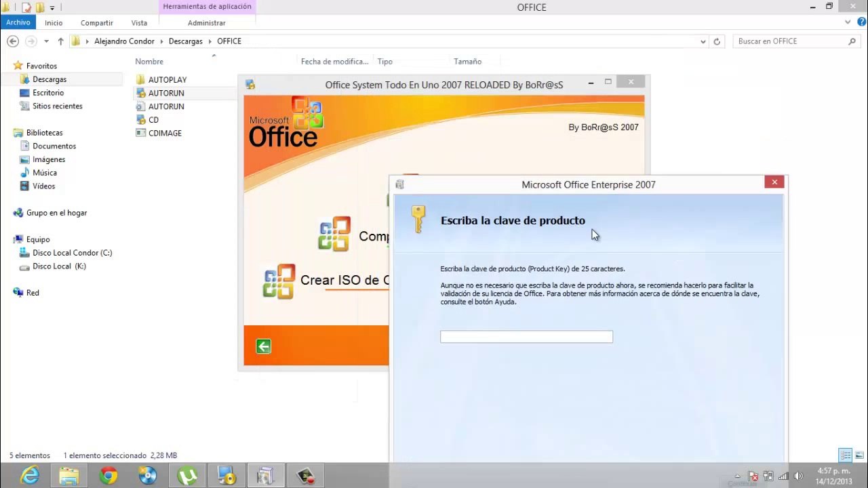Click 'Descargas' in the address path
The width and height of the screenshot is (868, 488).
186,41
